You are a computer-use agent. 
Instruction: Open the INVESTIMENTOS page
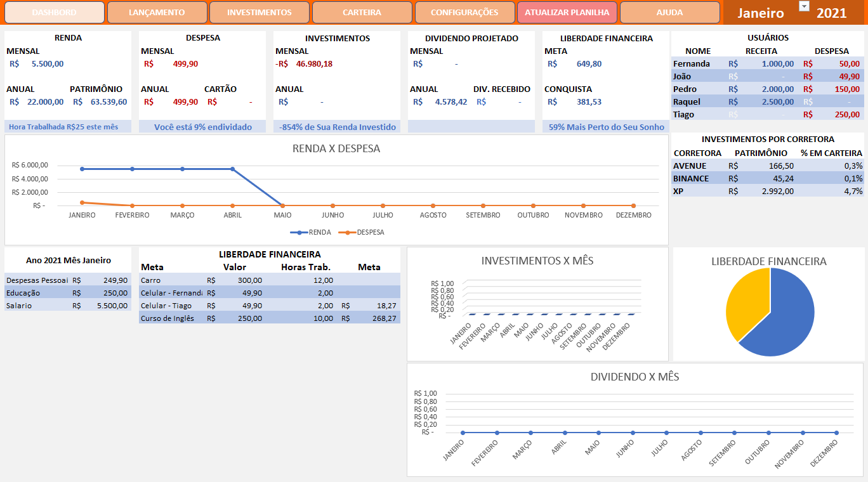(x=261, y=11)
